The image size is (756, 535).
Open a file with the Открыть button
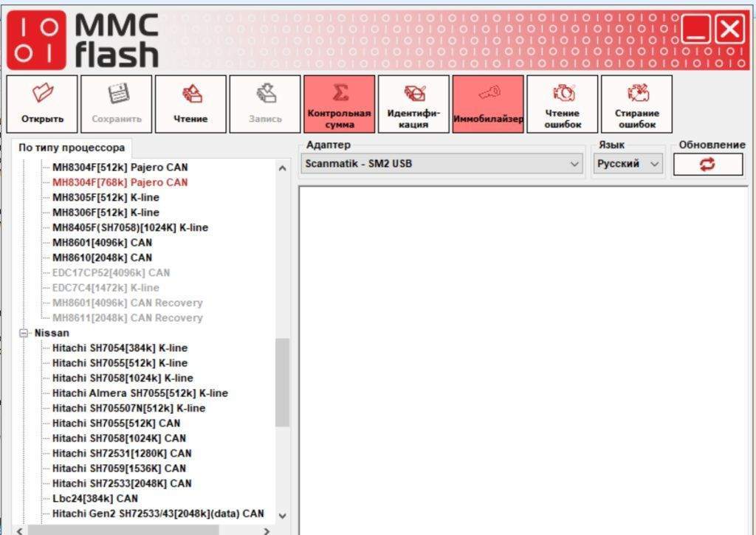[x=42, y=104]
